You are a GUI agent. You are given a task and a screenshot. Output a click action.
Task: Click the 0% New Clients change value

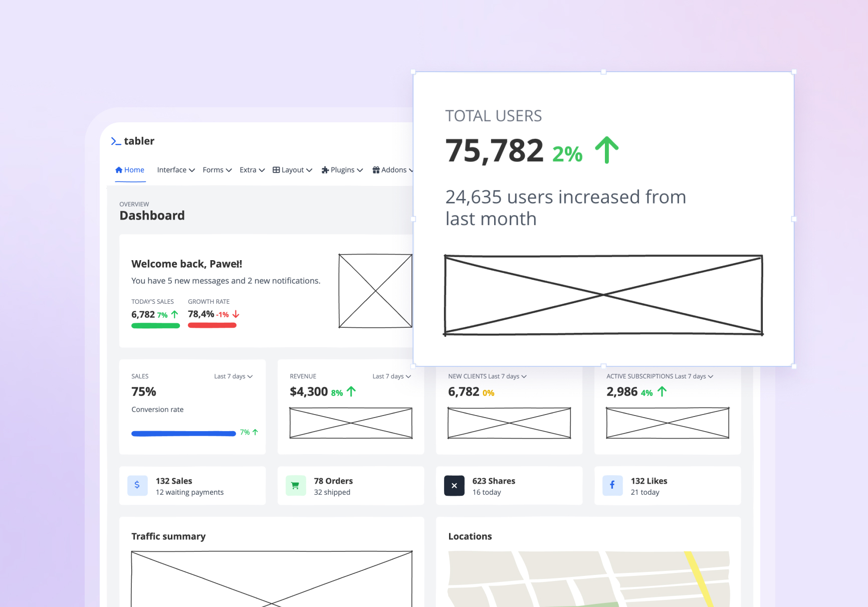tap(488, 393)
